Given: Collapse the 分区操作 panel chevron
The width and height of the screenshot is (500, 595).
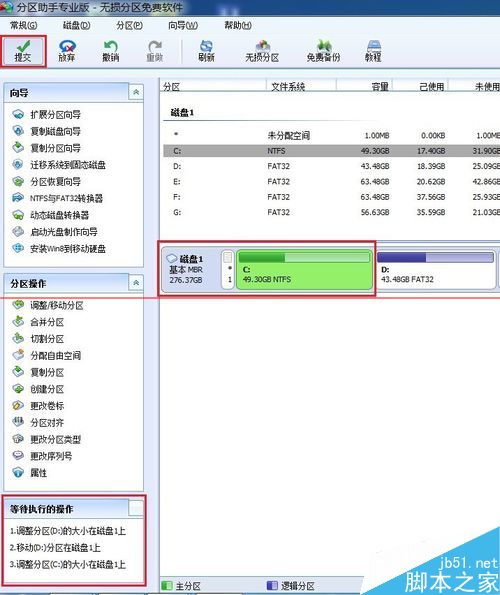Looking at the screenshot, I should [x=136, y=283].
